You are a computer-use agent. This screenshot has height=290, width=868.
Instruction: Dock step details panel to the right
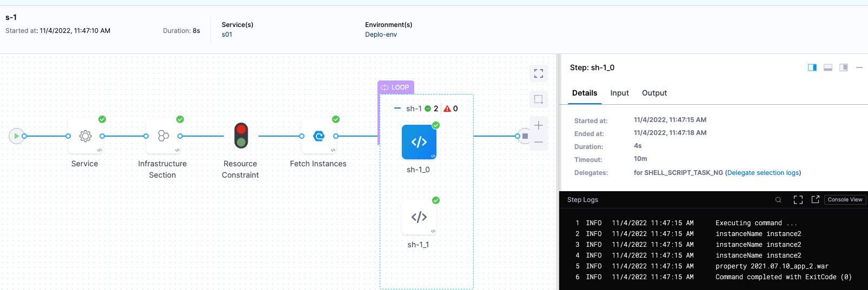tap(812, 68)
